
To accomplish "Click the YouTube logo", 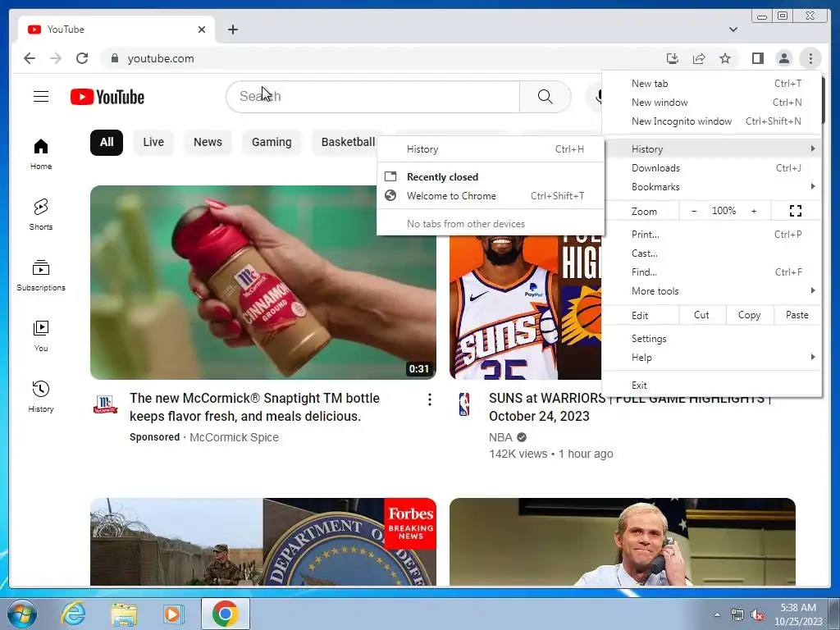I will tap(107, 97).
